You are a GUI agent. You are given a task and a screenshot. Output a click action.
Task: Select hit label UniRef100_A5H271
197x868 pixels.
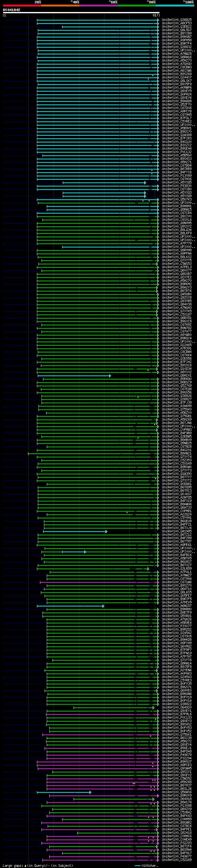point(177,162)
